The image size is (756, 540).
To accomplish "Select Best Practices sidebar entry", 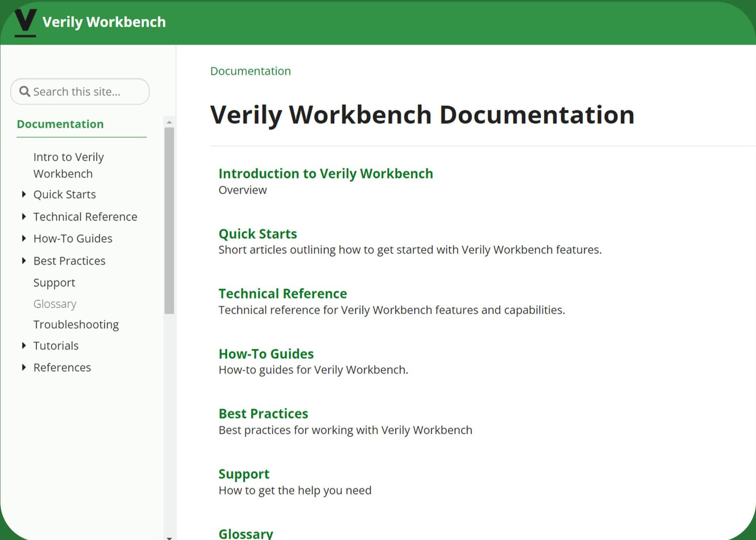I will coord(69,261).
